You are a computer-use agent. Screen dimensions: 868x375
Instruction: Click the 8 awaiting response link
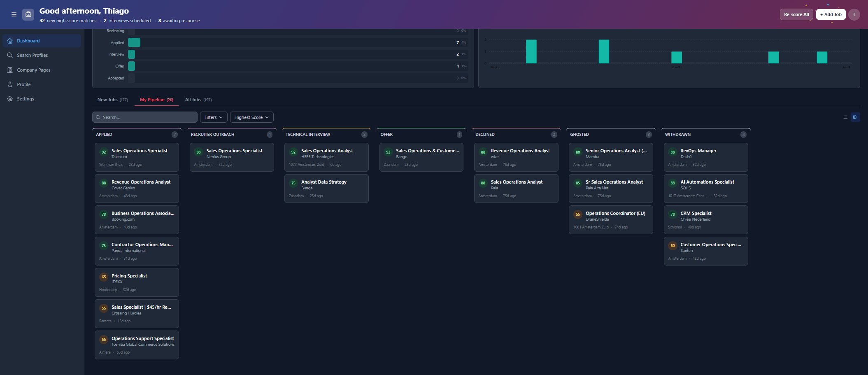click(x=179, y=21)
